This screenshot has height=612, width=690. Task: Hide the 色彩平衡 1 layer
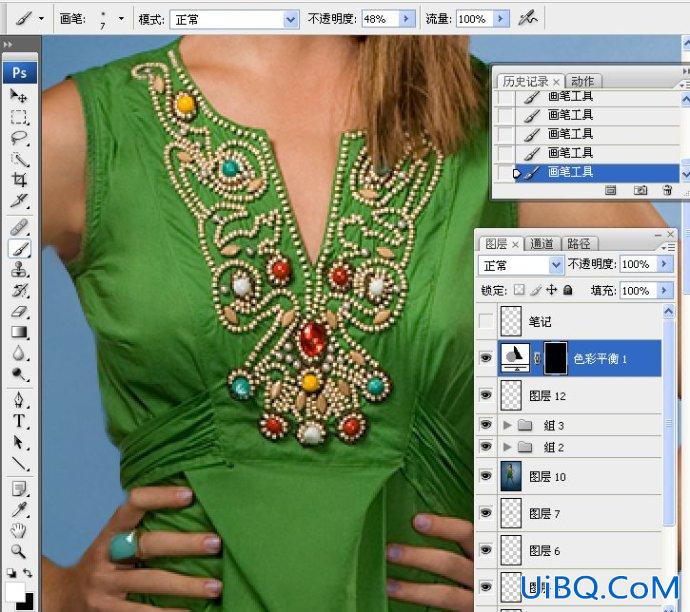(x=486, y=358)
